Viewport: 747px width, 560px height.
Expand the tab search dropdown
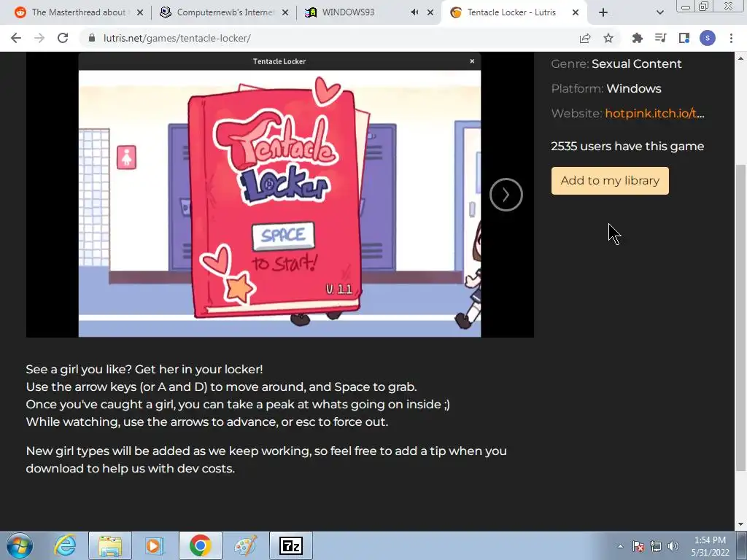coord(659,12)
